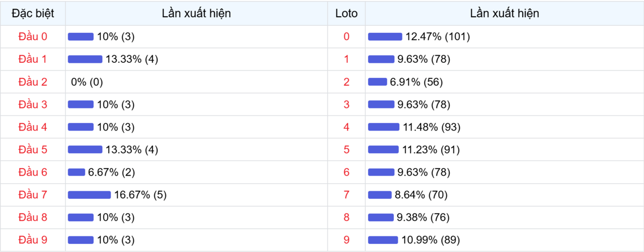Click the red 'Đầu 0' row label
The width and height of the screenshot is (644, 252).
(x=33, y=37)
